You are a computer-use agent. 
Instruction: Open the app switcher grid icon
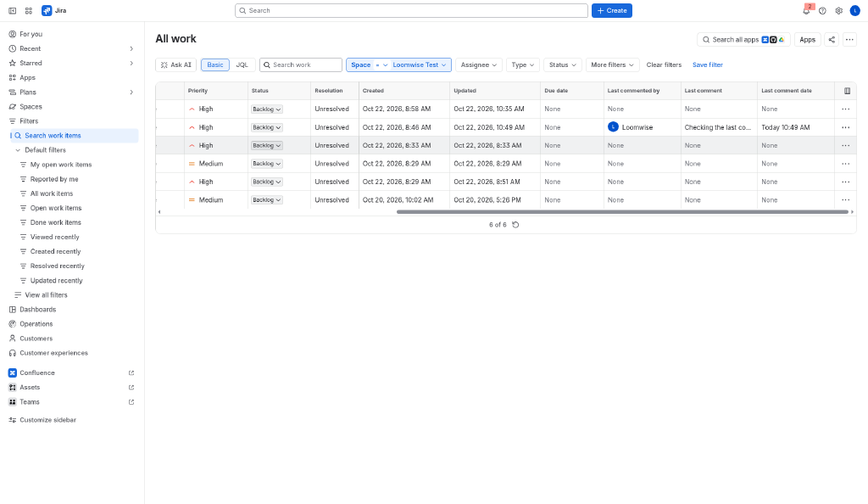(29, 10)
